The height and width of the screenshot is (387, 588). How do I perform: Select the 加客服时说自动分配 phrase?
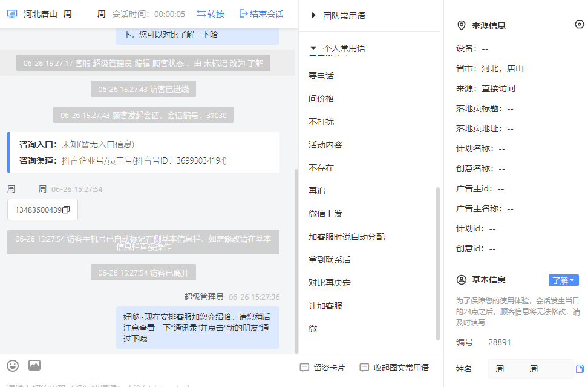[x=347, y=237]
